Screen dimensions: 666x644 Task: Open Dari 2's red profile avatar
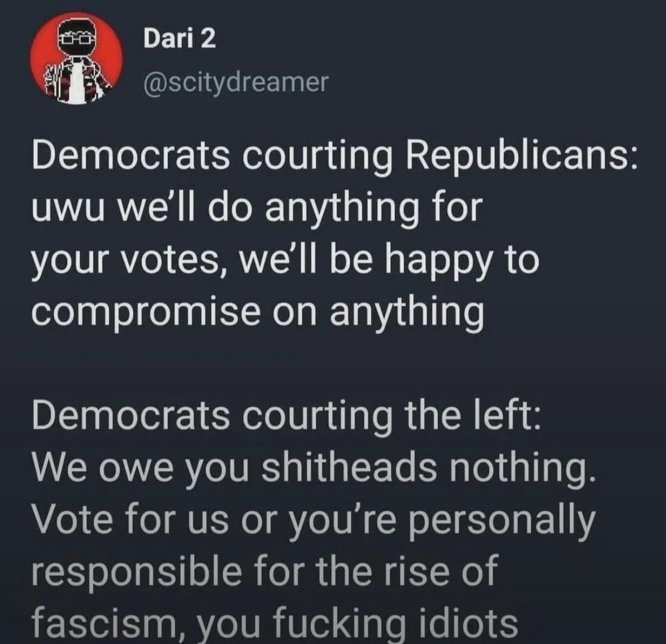[76, 59]
